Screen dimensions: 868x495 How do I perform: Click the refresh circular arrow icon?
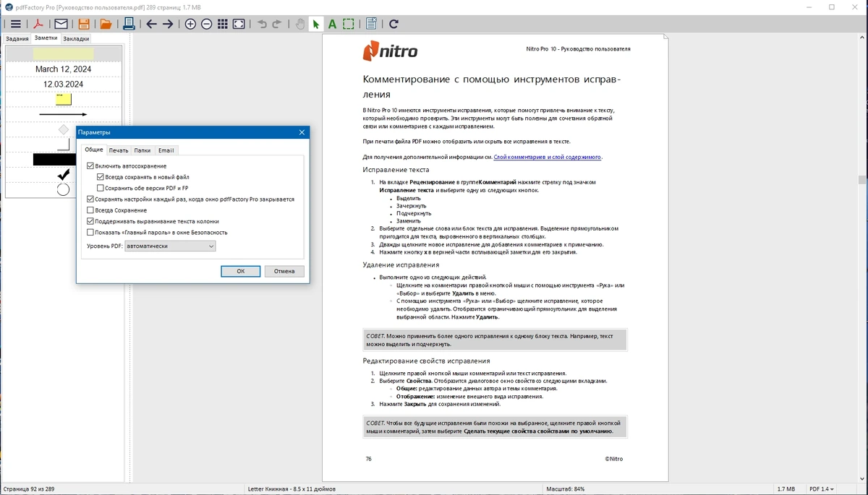(393, 24)
